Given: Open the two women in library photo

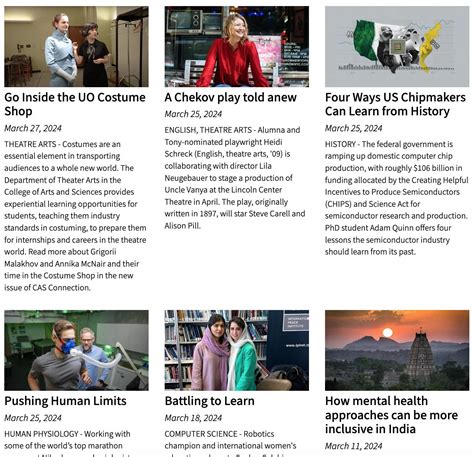Looking at the screenshot, I should (237, 350).
